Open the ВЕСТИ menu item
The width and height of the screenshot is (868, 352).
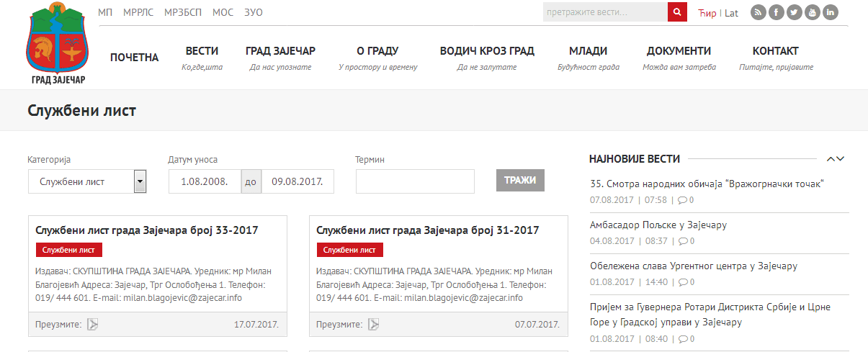coord(202,51)
